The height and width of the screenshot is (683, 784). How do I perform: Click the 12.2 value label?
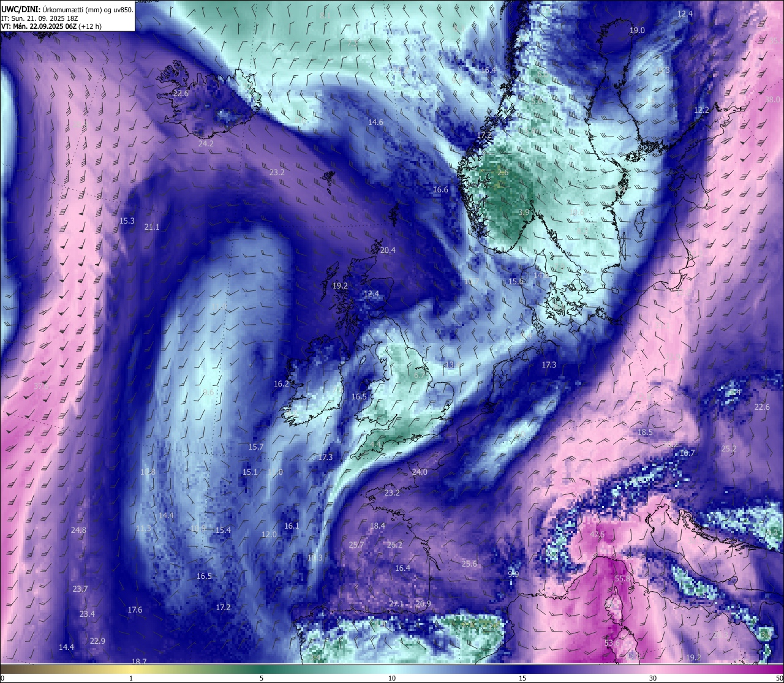coord(701,110)
